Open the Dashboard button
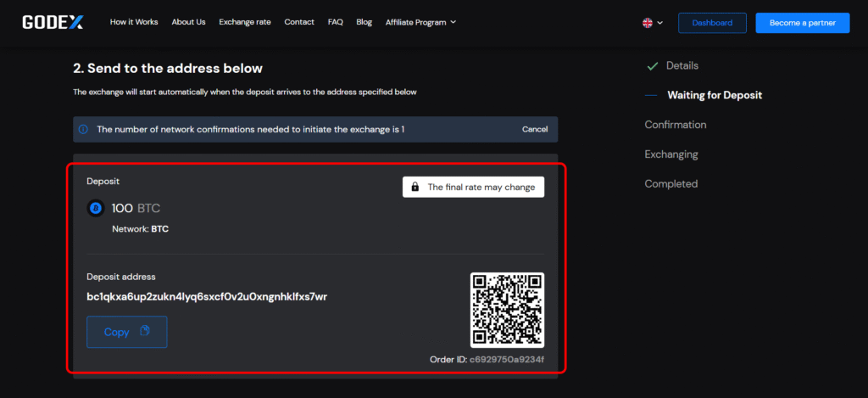This screenshot has width=868, height=398. [712, 23]
